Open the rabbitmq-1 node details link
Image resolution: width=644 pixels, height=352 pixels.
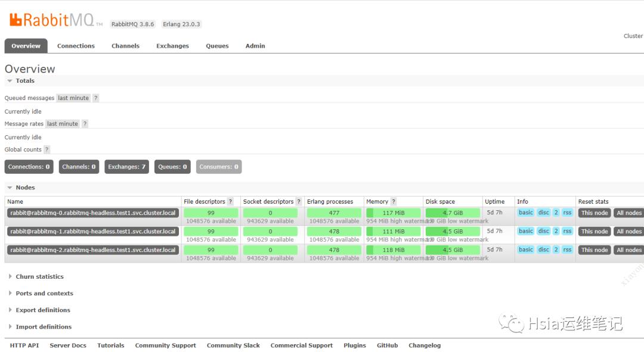(x=92, y=232)
